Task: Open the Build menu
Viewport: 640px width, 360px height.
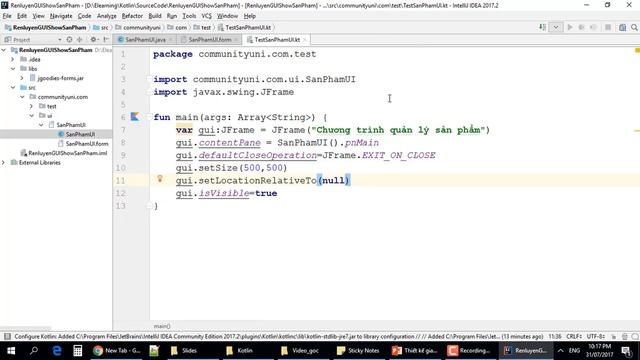Action: [155, 16]
